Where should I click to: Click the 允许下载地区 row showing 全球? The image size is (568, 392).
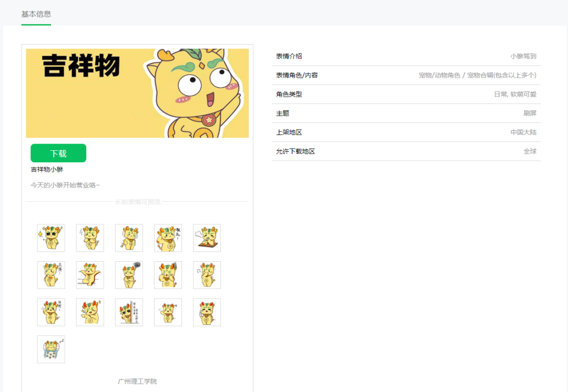[406, 151]
